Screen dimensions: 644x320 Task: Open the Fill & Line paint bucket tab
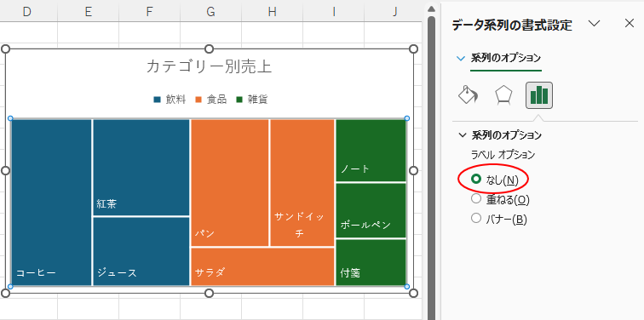click(469, 95)
